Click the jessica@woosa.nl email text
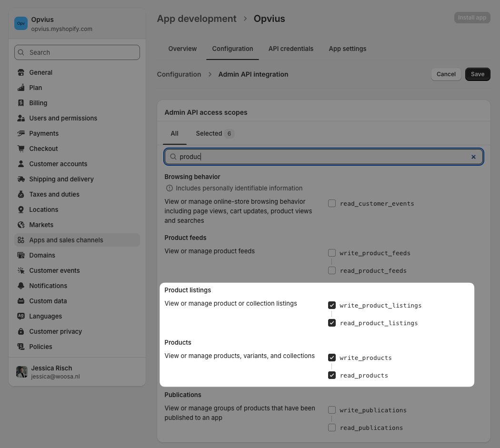This screenshot has height=448, width=500. tap(56, 377)
